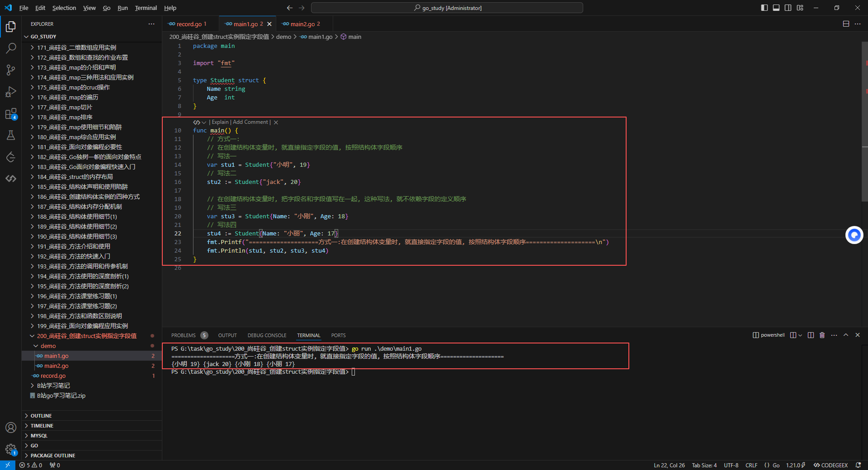
Task: Open Explorer Views and More Actions ellipsis
Action: pyautogui.click(x=151, y=24)
